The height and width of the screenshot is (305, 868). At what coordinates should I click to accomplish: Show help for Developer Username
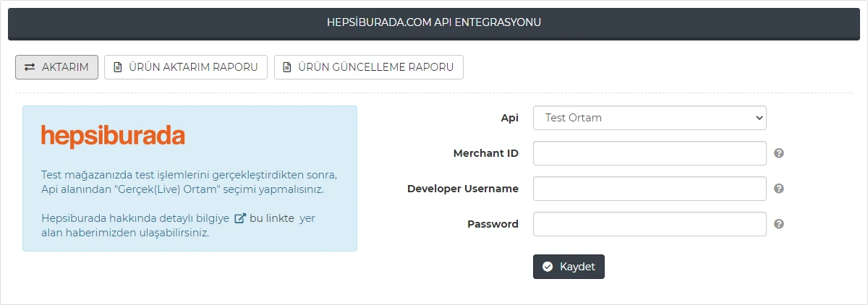pyautogui.click(x=779, y=189)
